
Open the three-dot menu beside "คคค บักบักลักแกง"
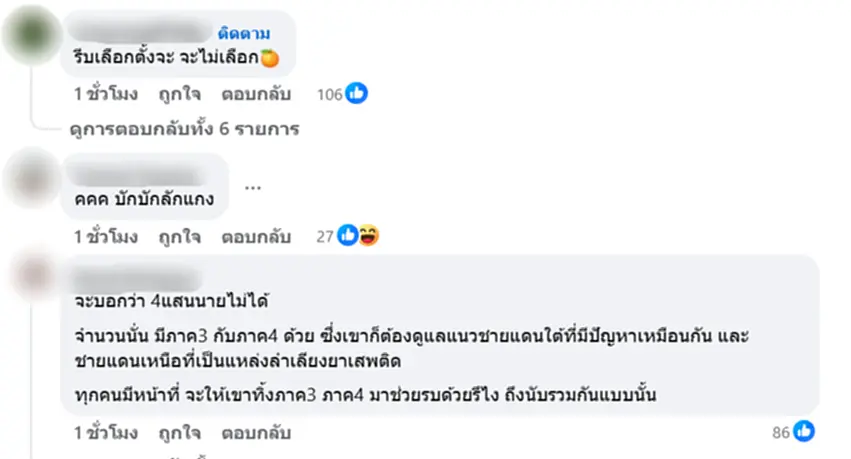(252, 187)
